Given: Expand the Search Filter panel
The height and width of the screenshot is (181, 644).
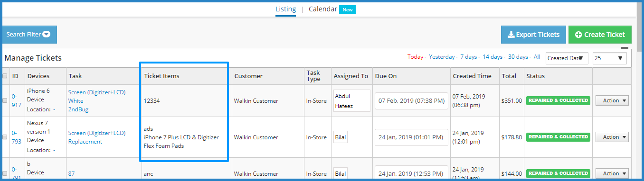Looking at the screenshot, I should (29, 35).
